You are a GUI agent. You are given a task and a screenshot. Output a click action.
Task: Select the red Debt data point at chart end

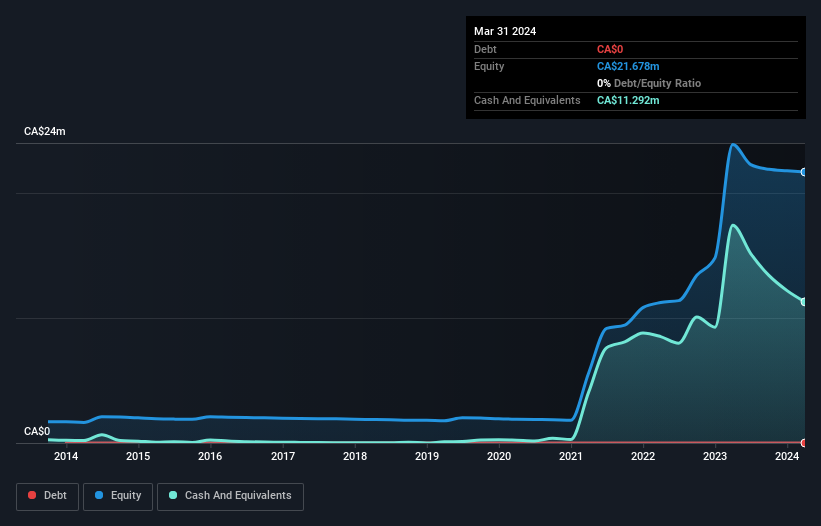click(x=804, y=443)
